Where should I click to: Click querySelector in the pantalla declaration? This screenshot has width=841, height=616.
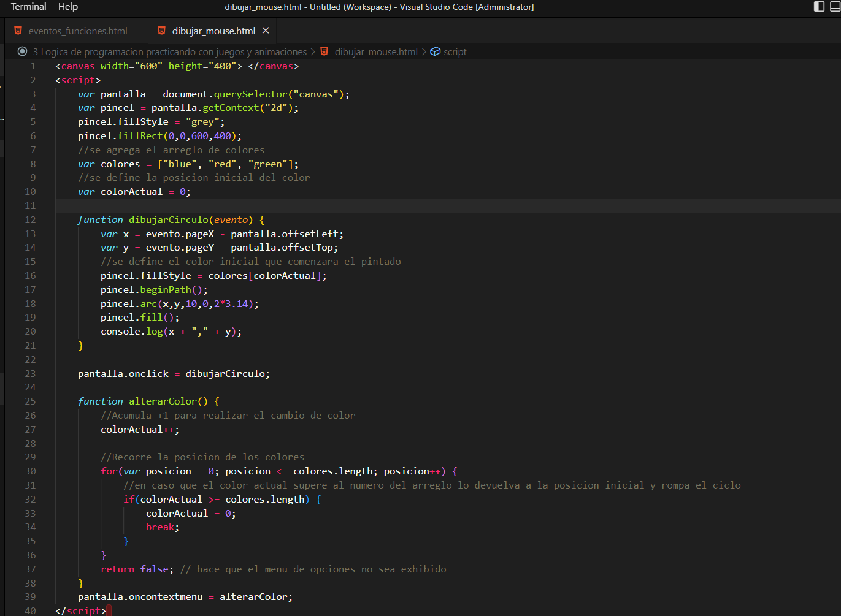coord(251,94)
